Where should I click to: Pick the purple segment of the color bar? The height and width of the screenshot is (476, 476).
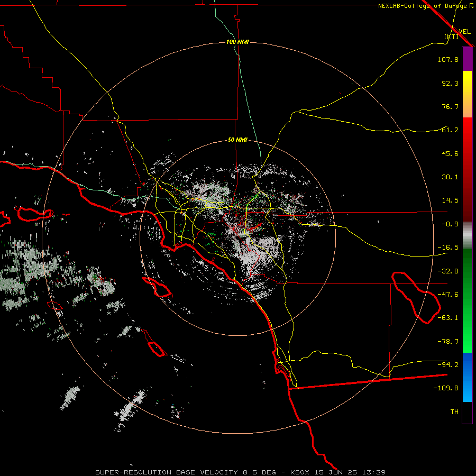[467, 59]
